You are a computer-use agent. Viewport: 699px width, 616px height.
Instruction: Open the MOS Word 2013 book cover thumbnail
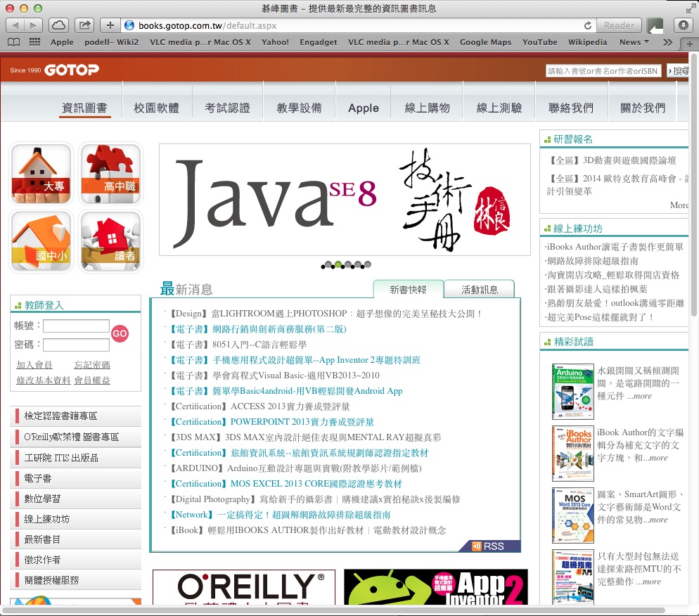coord(573,515)
